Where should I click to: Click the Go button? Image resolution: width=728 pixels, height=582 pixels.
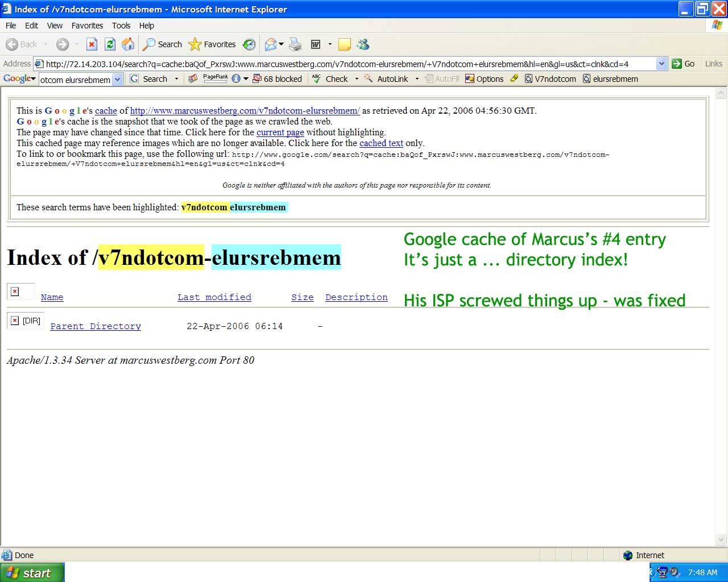(684, 64)
